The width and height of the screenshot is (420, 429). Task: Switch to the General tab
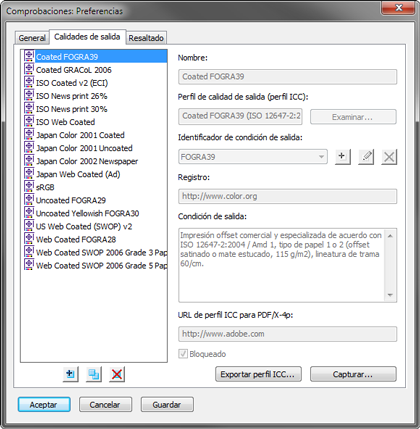(x=32, y=38)
